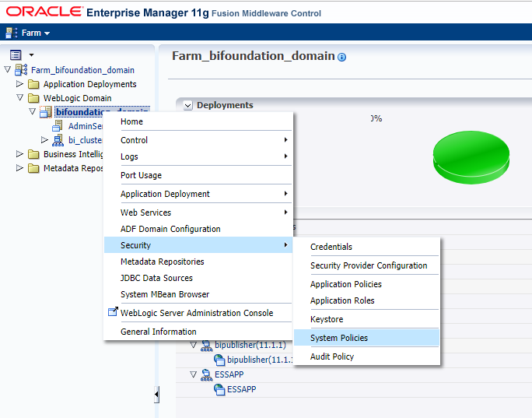Image resolution: width=532 pixels, height=418 pixels.
Task: Collapse the bifoundation_domain node
Action: pyautogui.click(x=32, y=111)
